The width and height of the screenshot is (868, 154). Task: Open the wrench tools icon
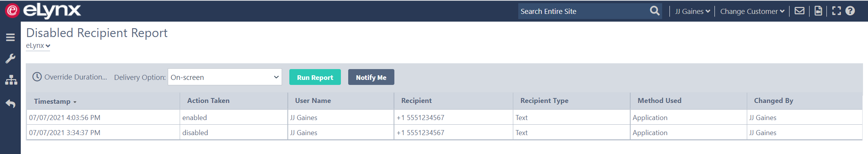point(10,59)
